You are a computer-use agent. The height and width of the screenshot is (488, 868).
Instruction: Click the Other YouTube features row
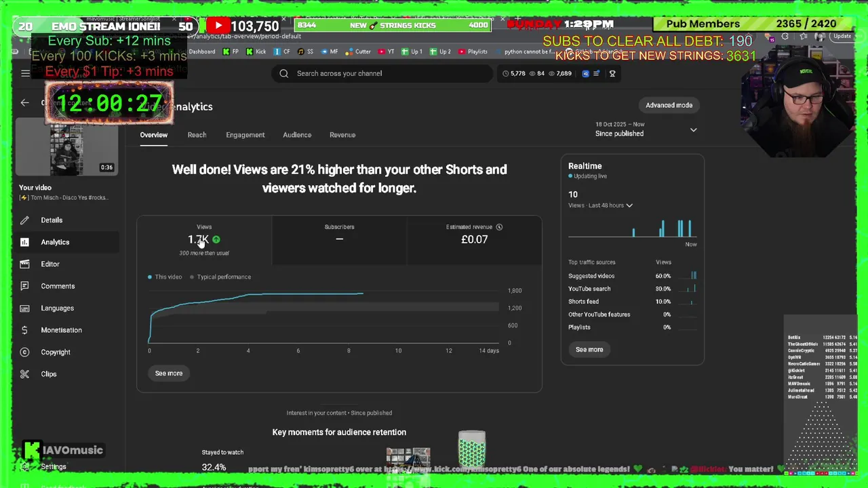pyautogui.click(x=632, y=314)
